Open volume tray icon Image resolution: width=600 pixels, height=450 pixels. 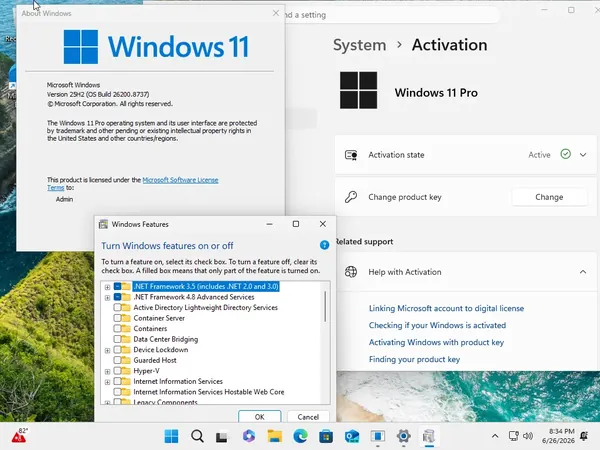(528, 436)
